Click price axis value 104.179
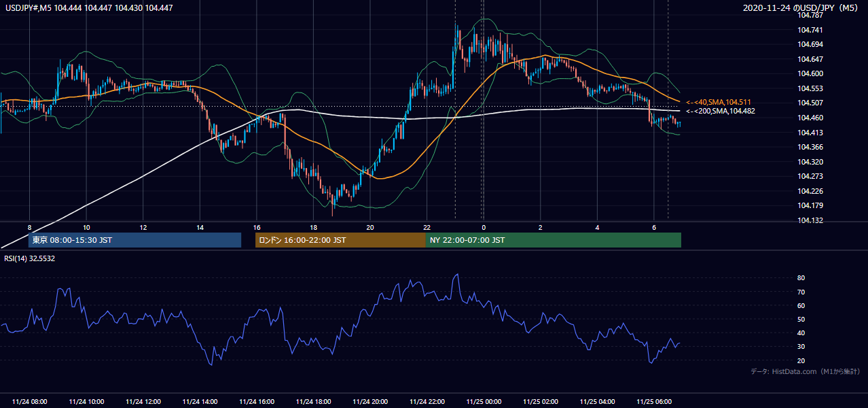Viewport: 868px width, 408px height. point(810,205)
